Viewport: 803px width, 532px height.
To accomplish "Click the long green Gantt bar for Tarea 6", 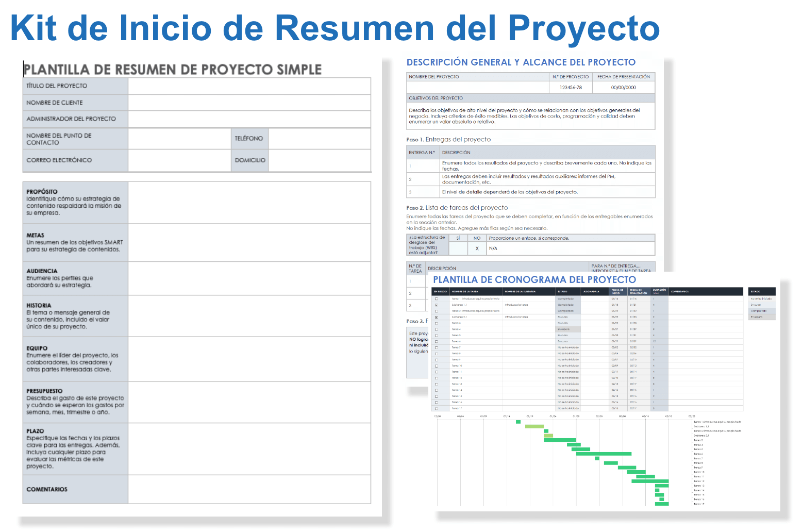I will [x=604, y=454].
